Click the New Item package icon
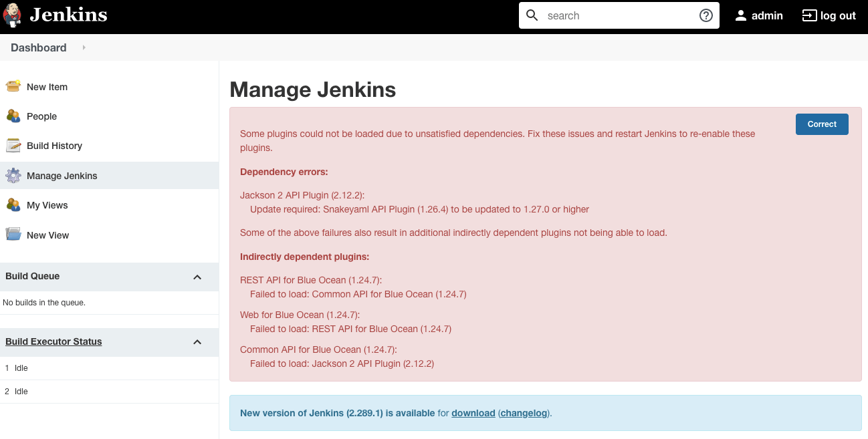Screen dimensions: 868x439 [x=13, y=86]
